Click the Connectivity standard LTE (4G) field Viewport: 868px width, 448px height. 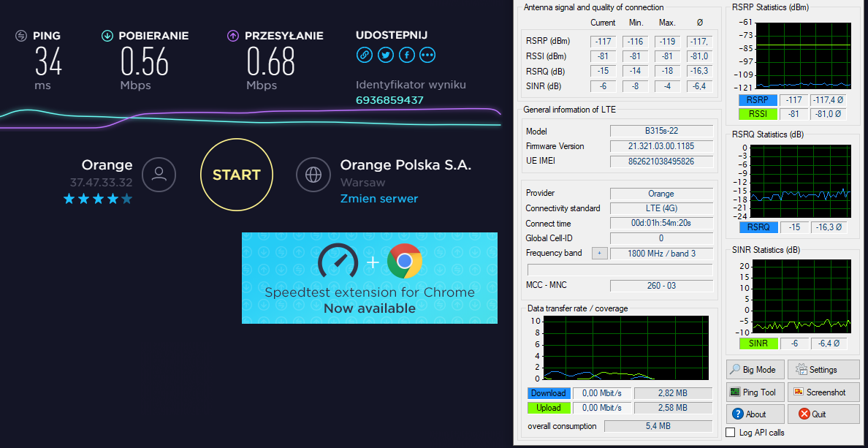(661, 209)
